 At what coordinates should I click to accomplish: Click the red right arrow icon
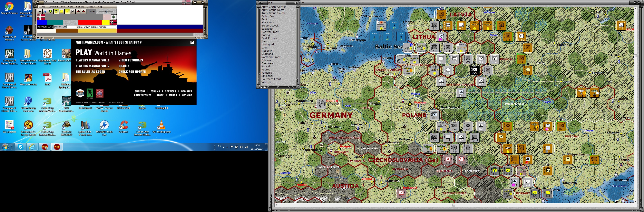[83, 11]
